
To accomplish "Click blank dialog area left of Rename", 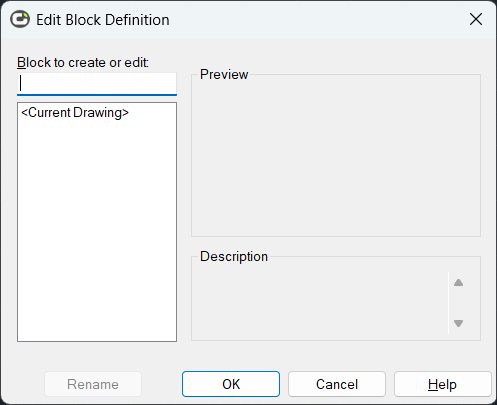I will tap(23, 384).
